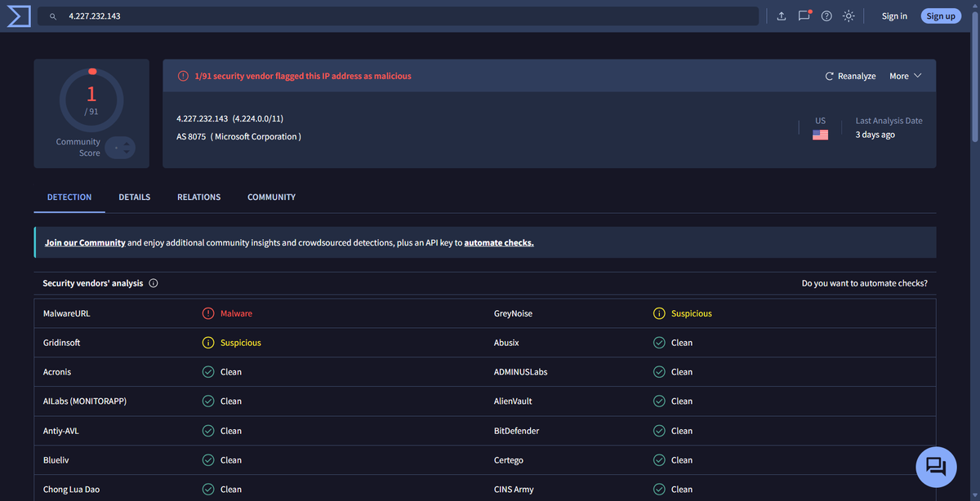The image size is (980, 501).
Task: Click the Sign up button
Action: coord(941,16)
